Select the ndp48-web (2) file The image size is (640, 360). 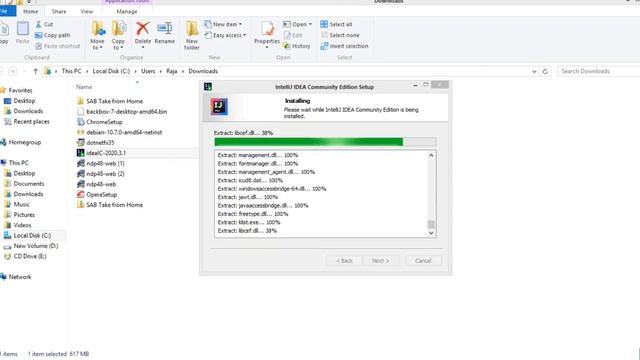[101, 174]
